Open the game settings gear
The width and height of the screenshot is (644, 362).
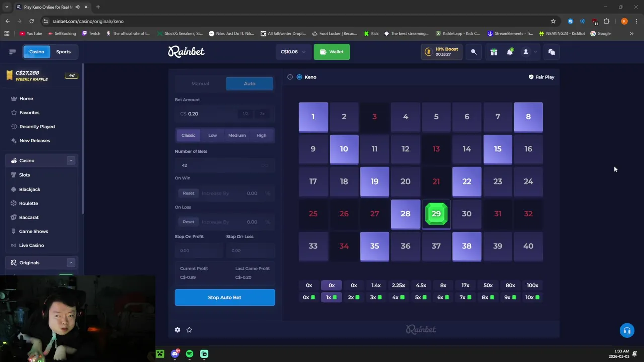[177, 330]
